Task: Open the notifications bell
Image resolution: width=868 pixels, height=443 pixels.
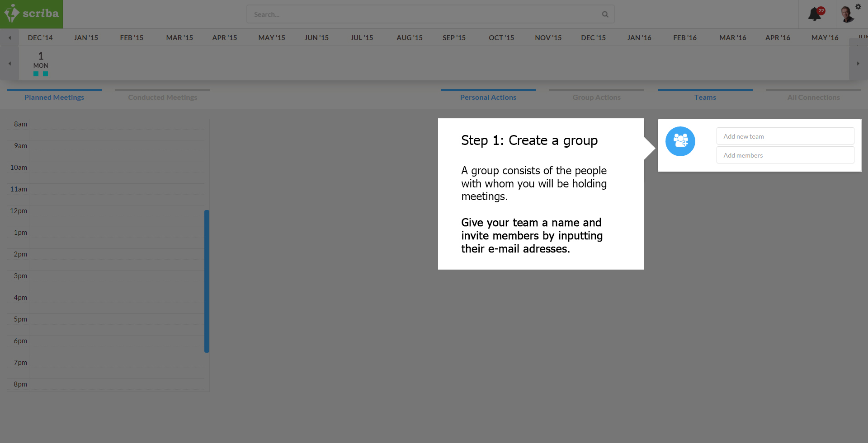Action: pos(815,14)
